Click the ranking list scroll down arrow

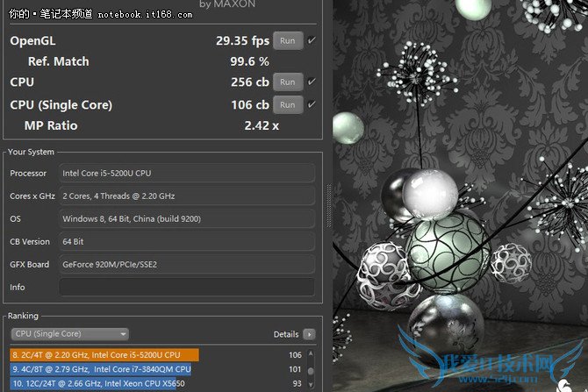311,384
